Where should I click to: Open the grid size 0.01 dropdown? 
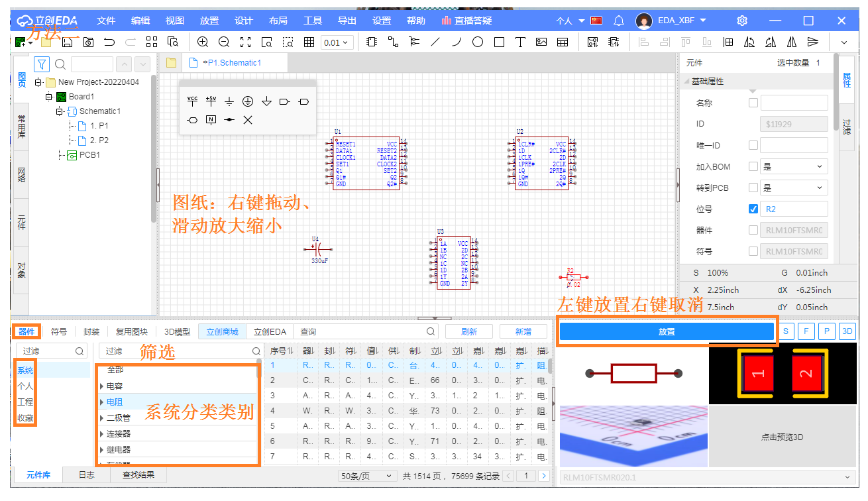[x=336, y=41]
